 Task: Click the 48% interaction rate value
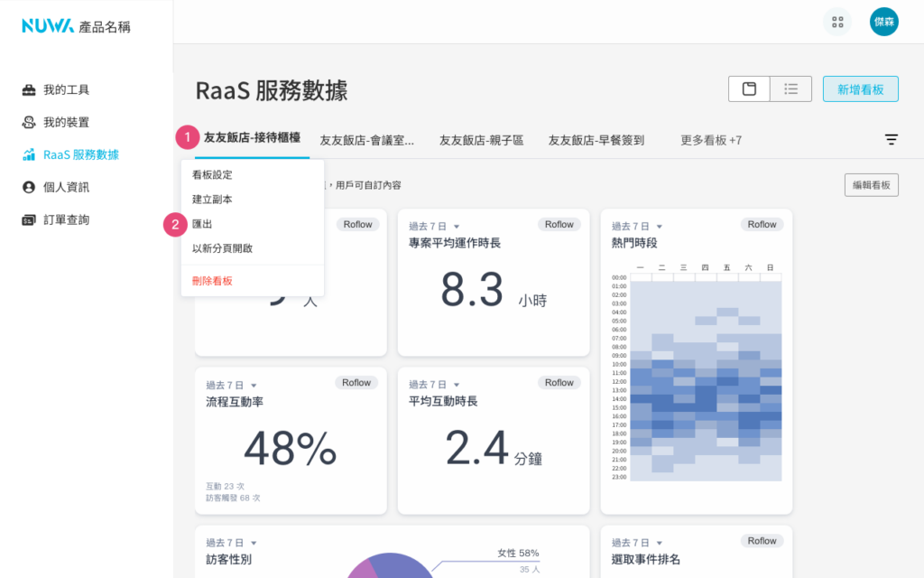point(290,448)
